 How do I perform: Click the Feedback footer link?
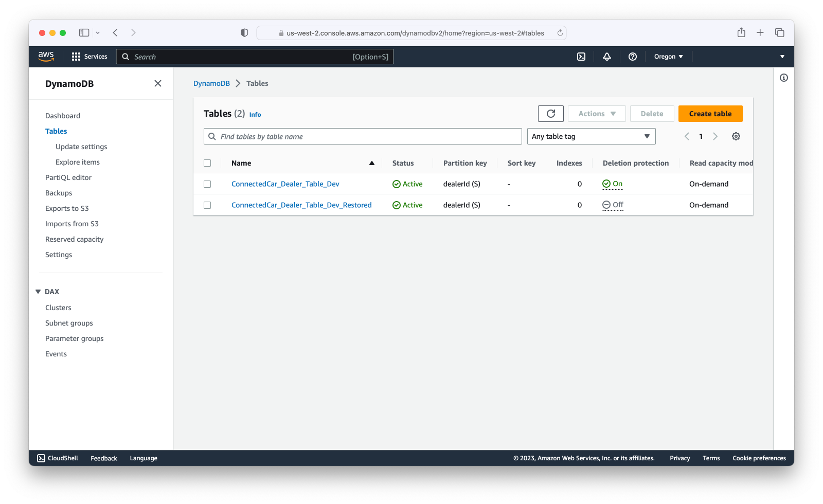click(x=104, y=458)
